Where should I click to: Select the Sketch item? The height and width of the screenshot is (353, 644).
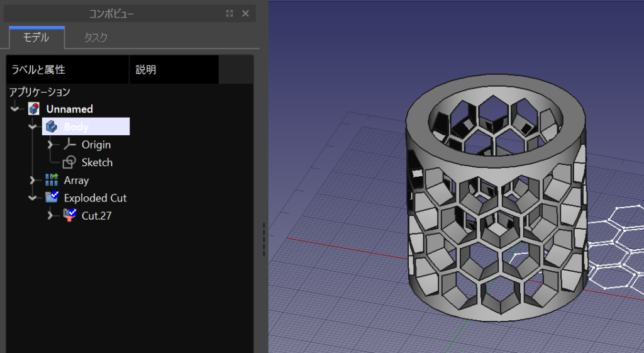point(97,162)
